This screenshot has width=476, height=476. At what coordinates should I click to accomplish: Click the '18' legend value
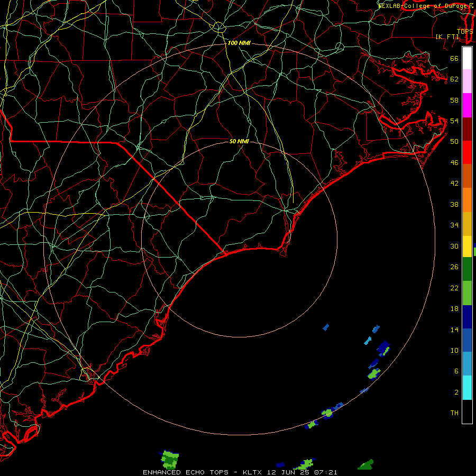tap(454, 308)
